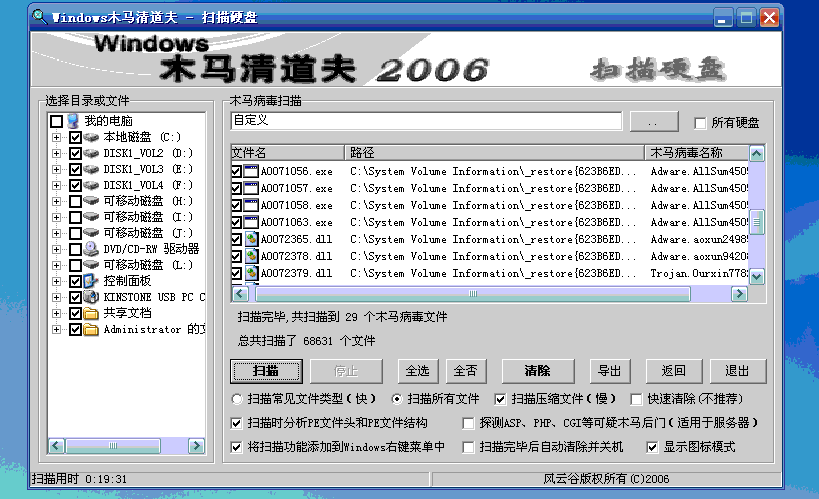Click the dll file icon for A0072365.dll

pyautogui.click(x=251, y=239)
